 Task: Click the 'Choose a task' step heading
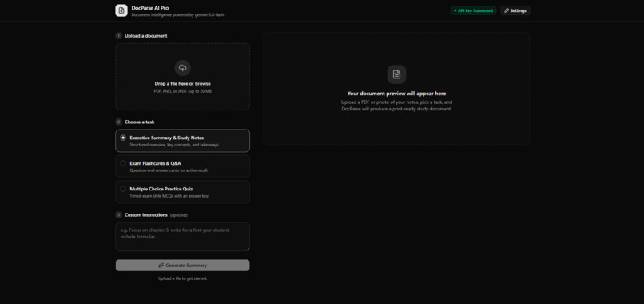coord(140,122)
